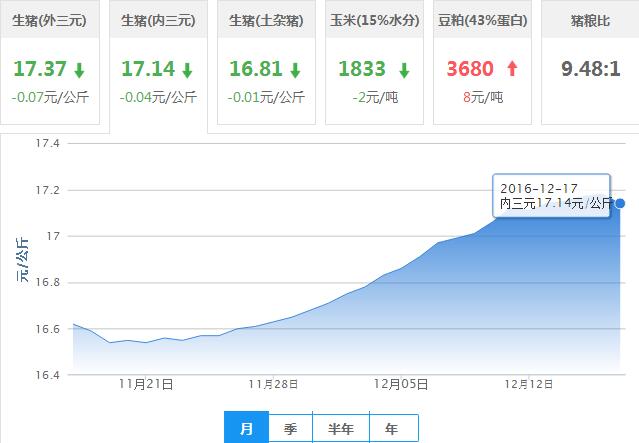
Task: Click the down arrow beside 17.14
Action: click(187, 70)
